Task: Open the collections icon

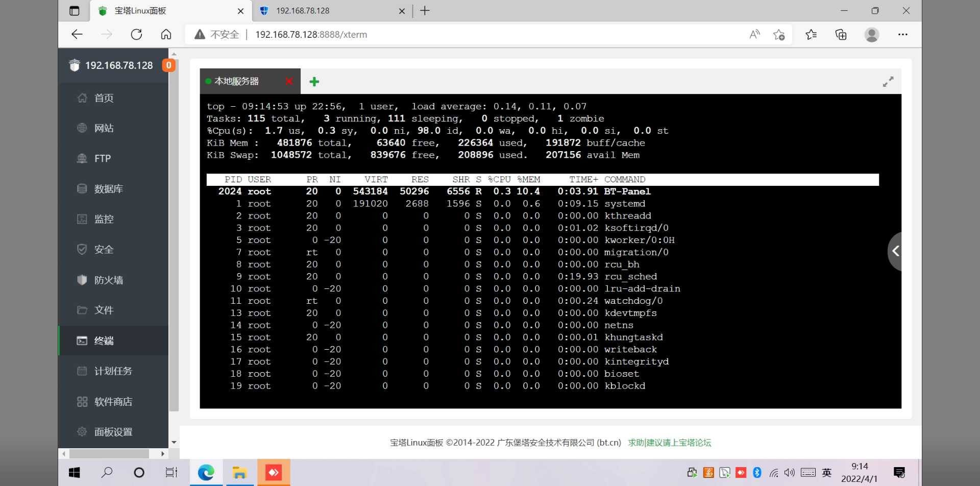Action: (x=841, y=34)
